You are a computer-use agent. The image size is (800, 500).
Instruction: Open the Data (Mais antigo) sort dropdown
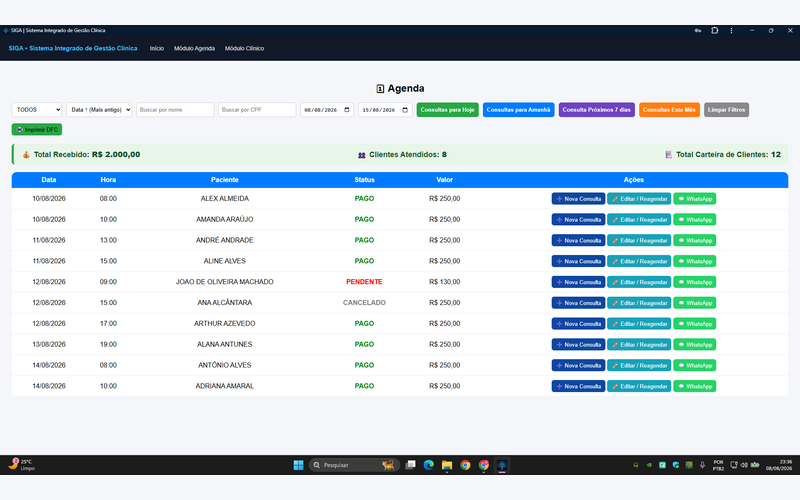click(x=99, y=110)
